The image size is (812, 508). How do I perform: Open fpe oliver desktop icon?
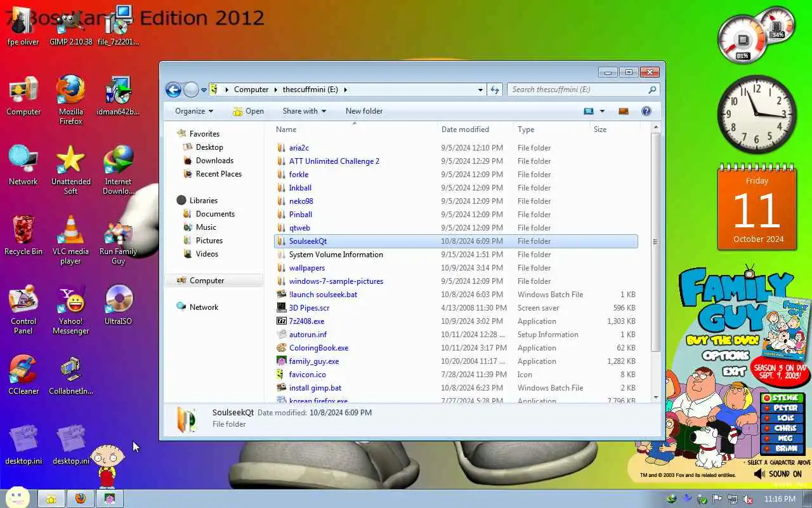[23, 27]
